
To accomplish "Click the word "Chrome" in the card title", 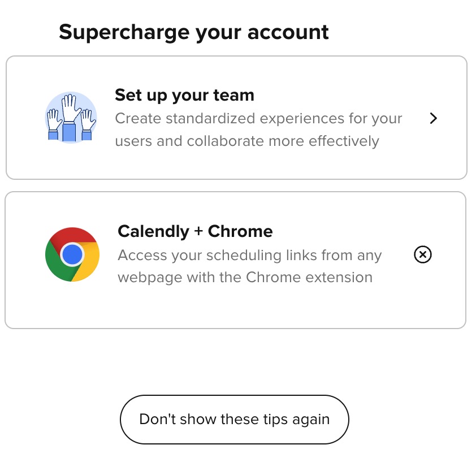I will coord(240,231).
